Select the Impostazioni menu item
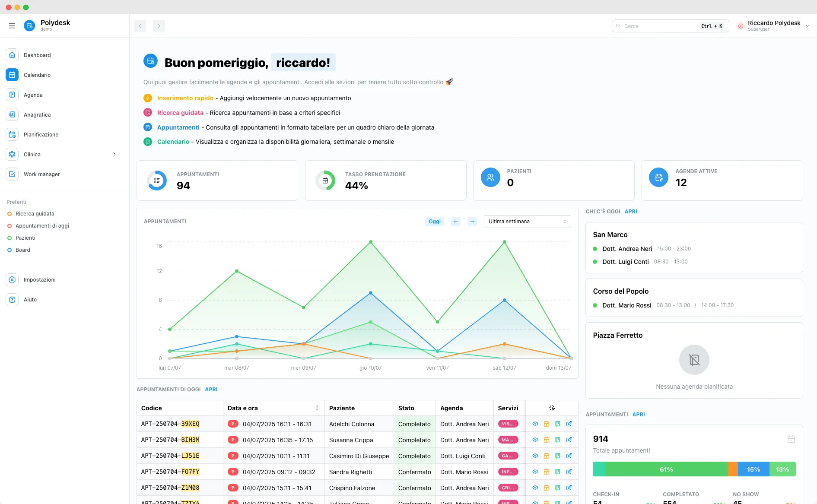 coord(39,279)
